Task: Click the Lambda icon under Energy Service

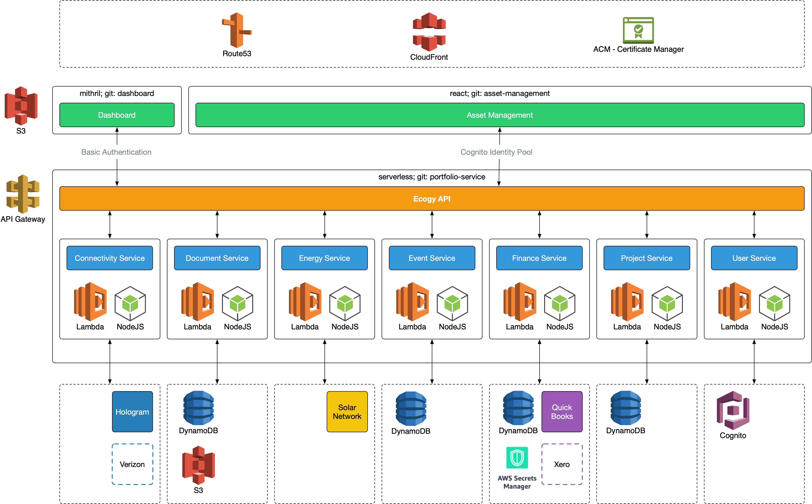Action: click(x=305, y=302)
